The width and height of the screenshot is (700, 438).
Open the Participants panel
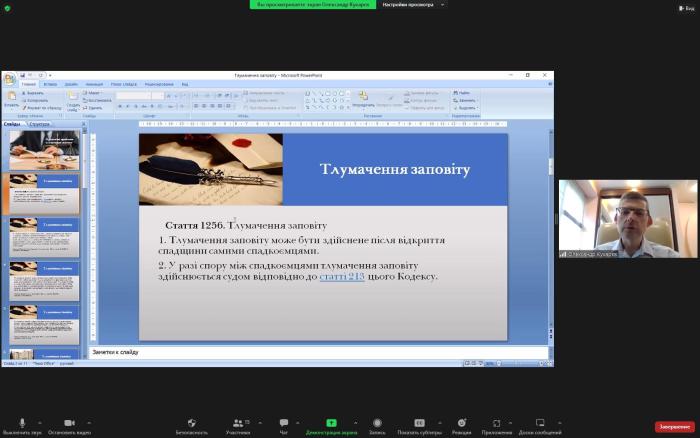coord(237,424)
